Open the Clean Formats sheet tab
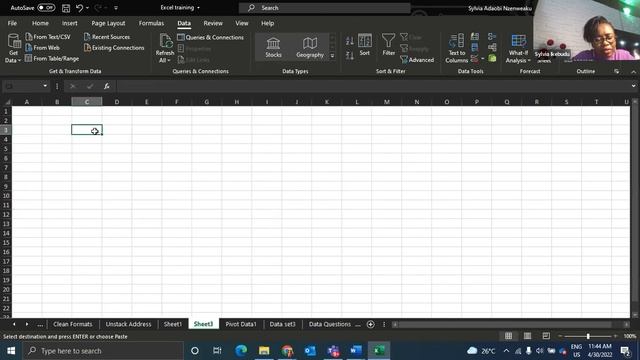Screen dimensions: 640x360 (x=73, y=324)
